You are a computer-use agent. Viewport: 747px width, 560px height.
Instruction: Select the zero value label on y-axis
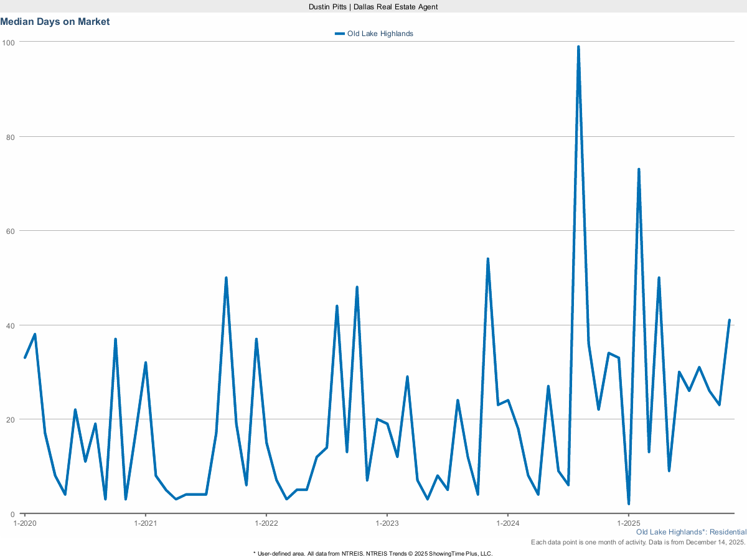pyautogui.click(x=14, y=513)
